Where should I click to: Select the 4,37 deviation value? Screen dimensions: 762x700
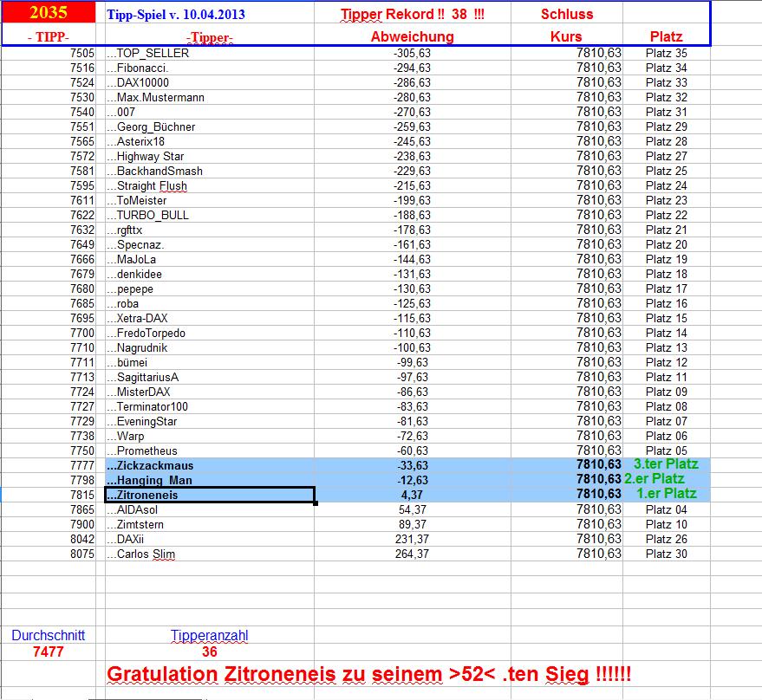pos(412,495)
